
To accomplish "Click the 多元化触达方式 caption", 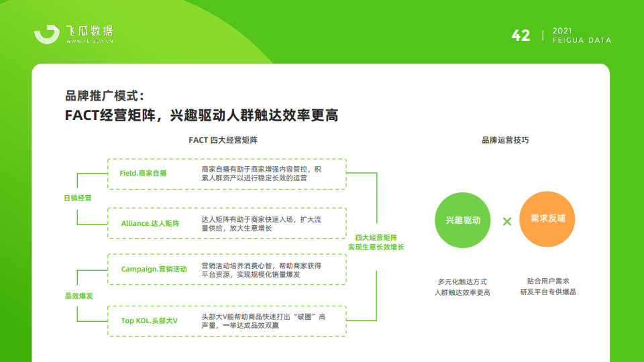I will 462,288.
